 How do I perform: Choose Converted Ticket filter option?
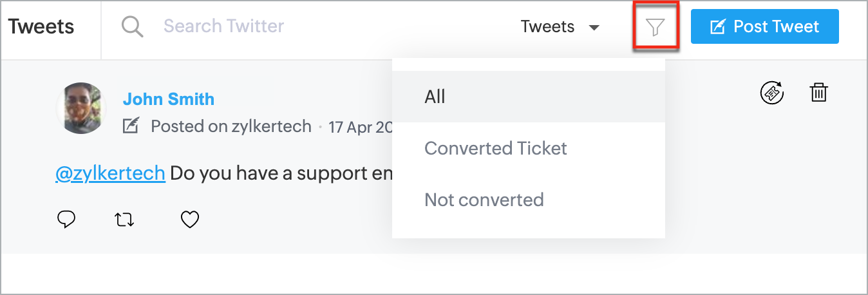529,148
